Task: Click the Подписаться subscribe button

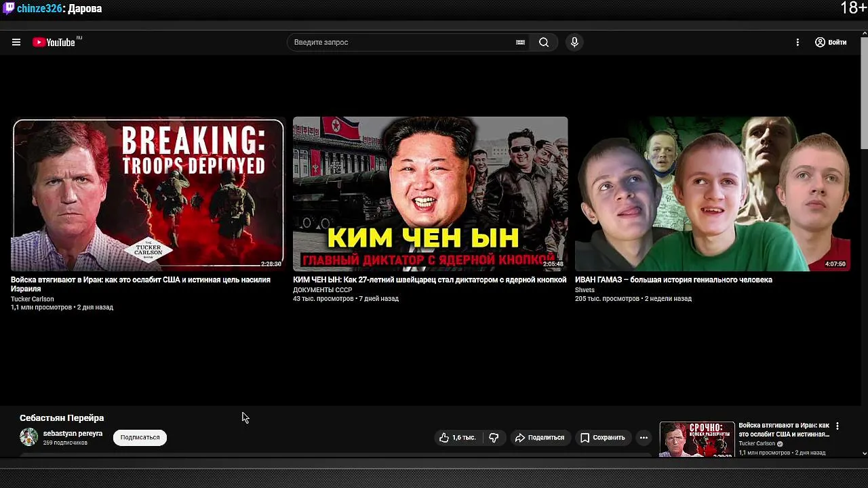Action: coord(140,437)
